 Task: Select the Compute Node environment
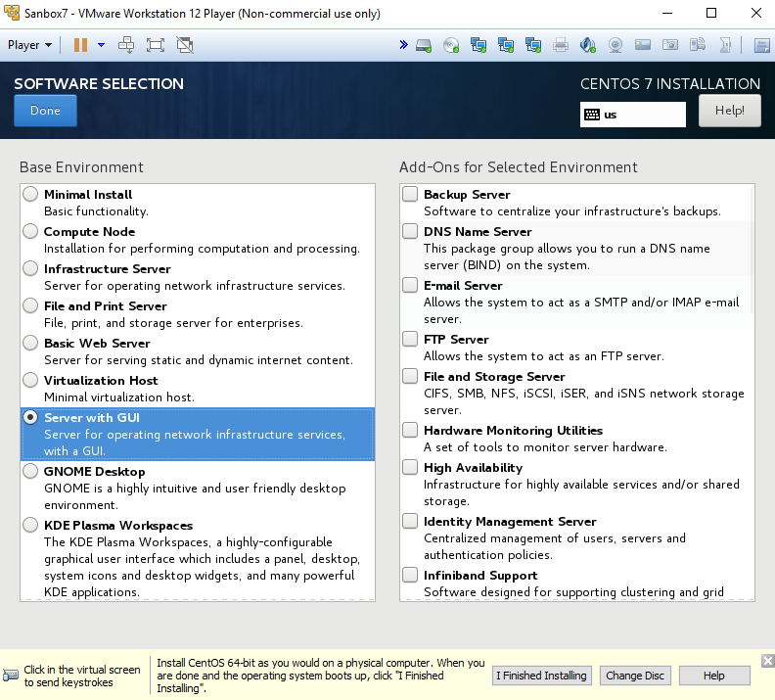tap(30, 231)
